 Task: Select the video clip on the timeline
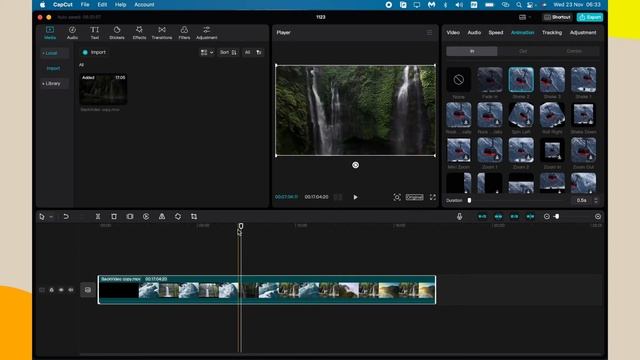267,290
